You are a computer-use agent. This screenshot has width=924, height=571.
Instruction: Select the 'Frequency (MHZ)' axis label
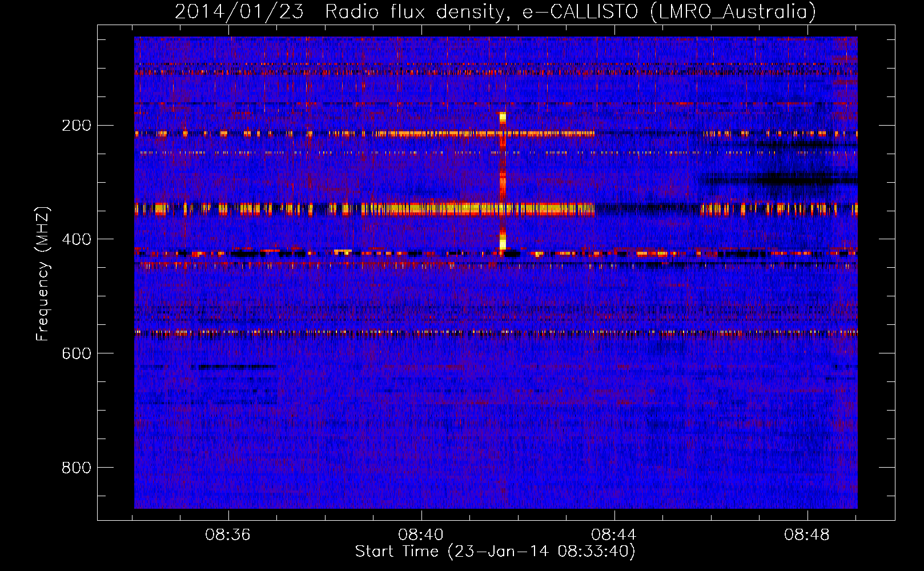[x=43, y=274]
